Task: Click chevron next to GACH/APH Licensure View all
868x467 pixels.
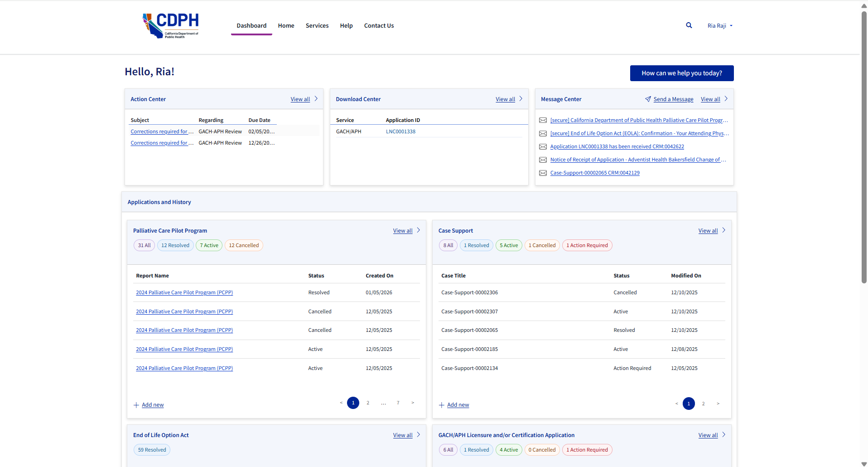Action: tap(724, 434)
